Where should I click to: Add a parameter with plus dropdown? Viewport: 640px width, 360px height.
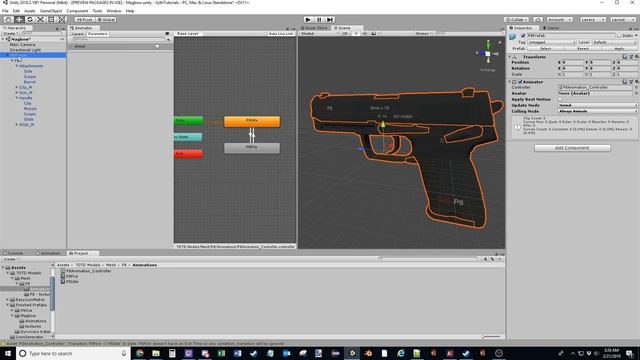[x=169, y=40]
